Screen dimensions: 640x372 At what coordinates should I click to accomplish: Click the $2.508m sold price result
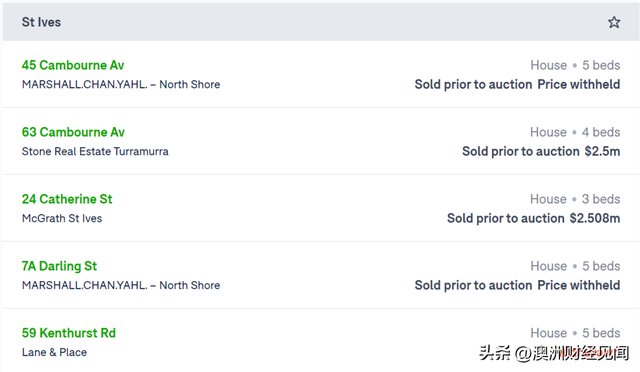[595, 218]
